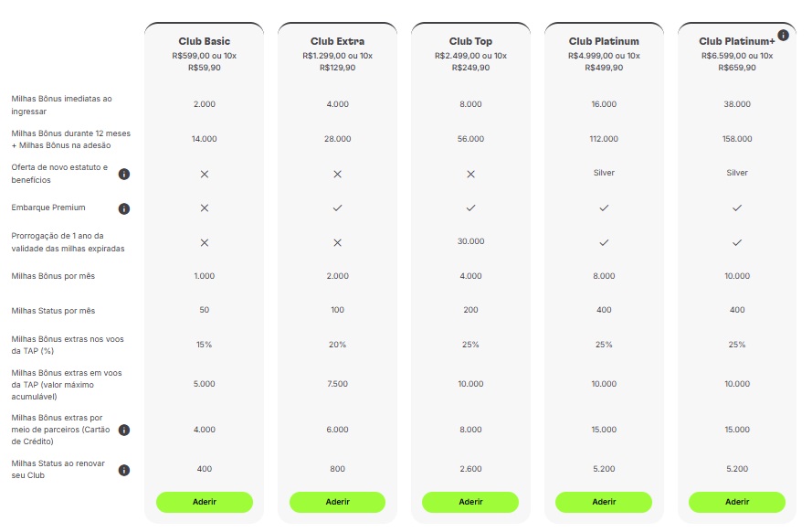Show info for Milhas Bônus extras por parceiros
This screenshot has height=532, width=812.
click(x=124, y=430)
